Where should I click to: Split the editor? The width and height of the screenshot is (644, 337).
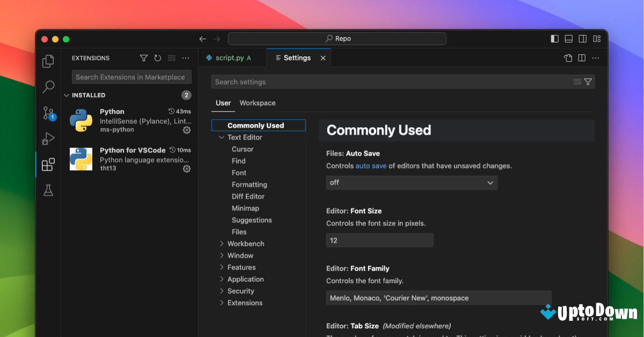[x=581, y=57]
